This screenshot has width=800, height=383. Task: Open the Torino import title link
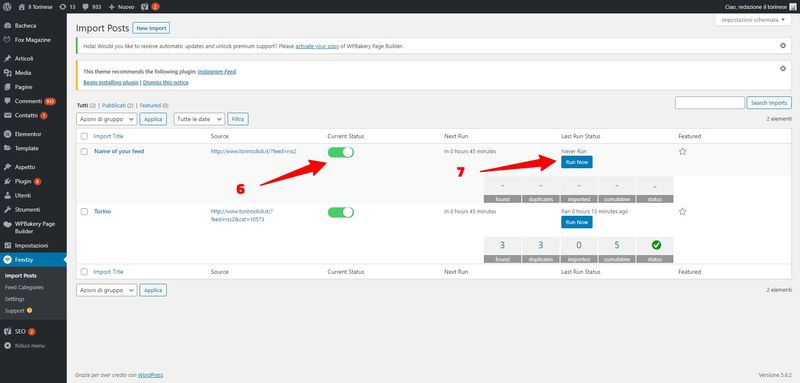pyautogui.click(x=103, y=211)
